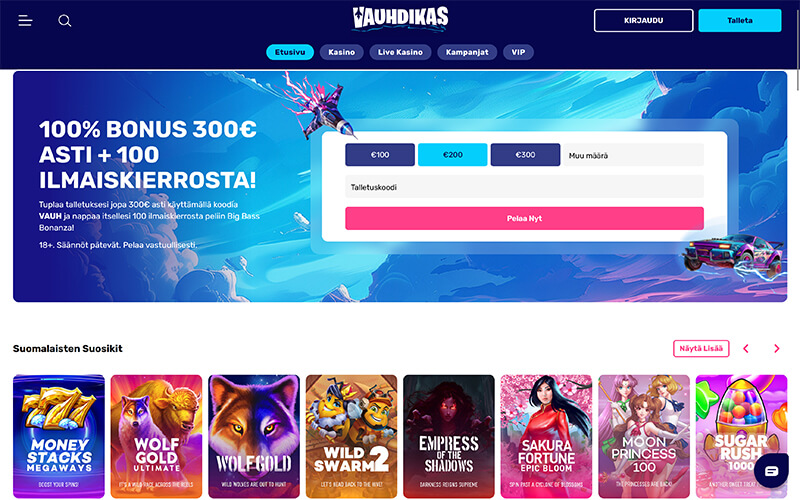Click the Talleta deposit button
This screenshot has height=500, width=800.
click(740, 20)
